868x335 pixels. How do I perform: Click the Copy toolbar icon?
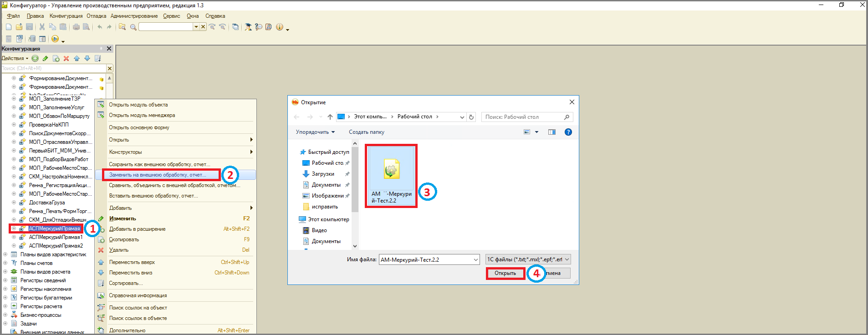tap(52, 27)
